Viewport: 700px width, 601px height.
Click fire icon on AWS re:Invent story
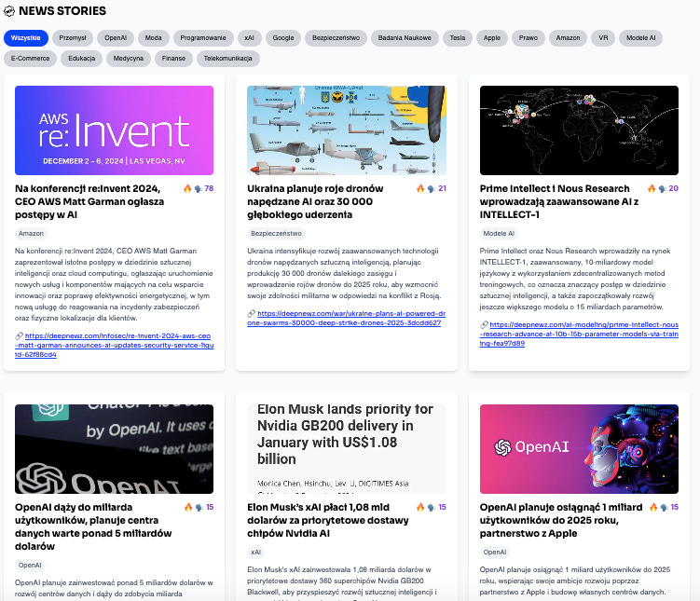tap(187, 189)
